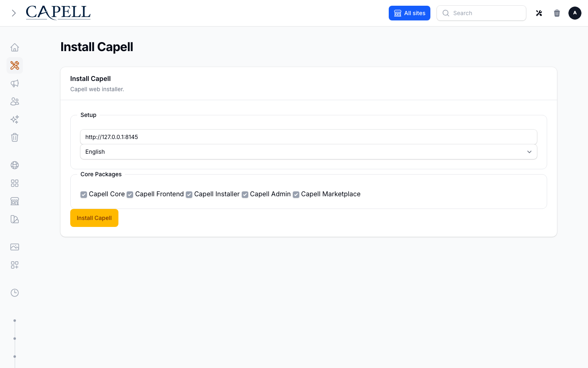
Task: Open the storefront sidebar icon
Action: click(x=15, y=201)
